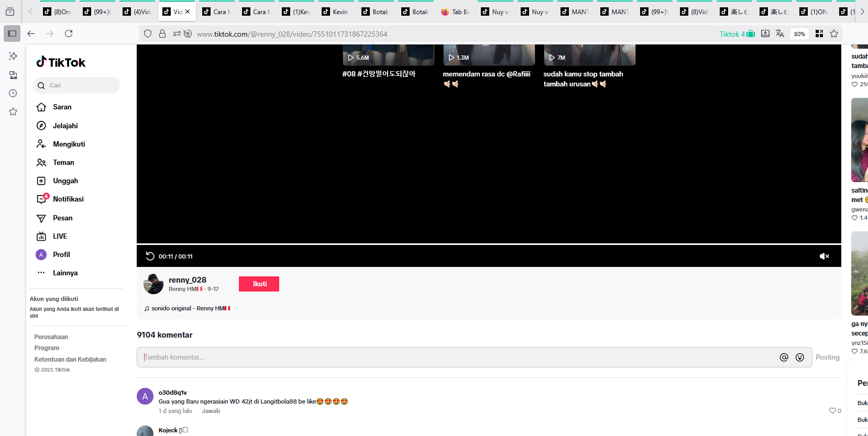Seek on the video progress bar
The height and width of the screenshot is (436, 868).
point(489,244)
